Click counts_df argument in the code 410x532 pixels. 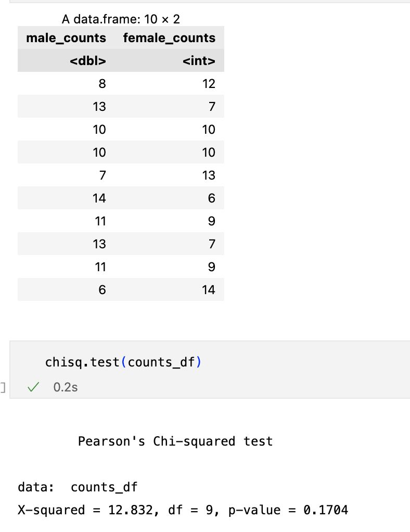click(161, 362)
